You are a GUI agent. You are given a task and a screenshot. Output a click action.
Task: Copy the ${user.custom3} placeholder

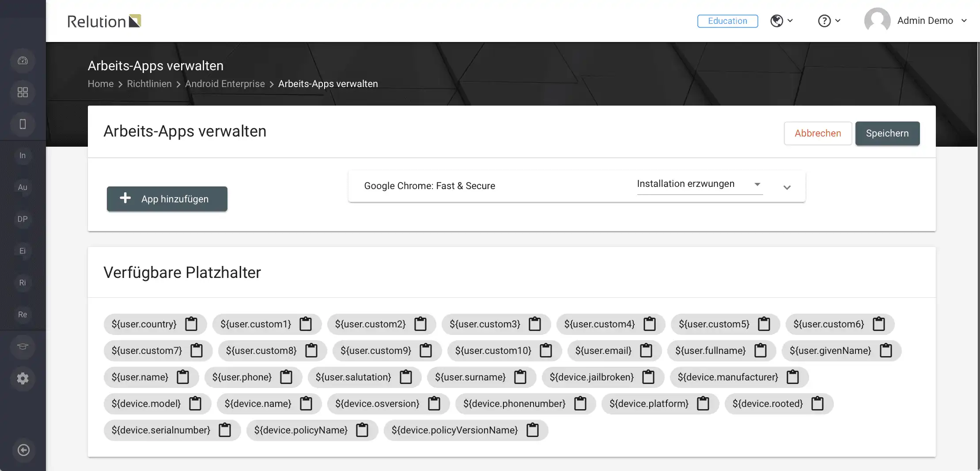coord(535,324)
